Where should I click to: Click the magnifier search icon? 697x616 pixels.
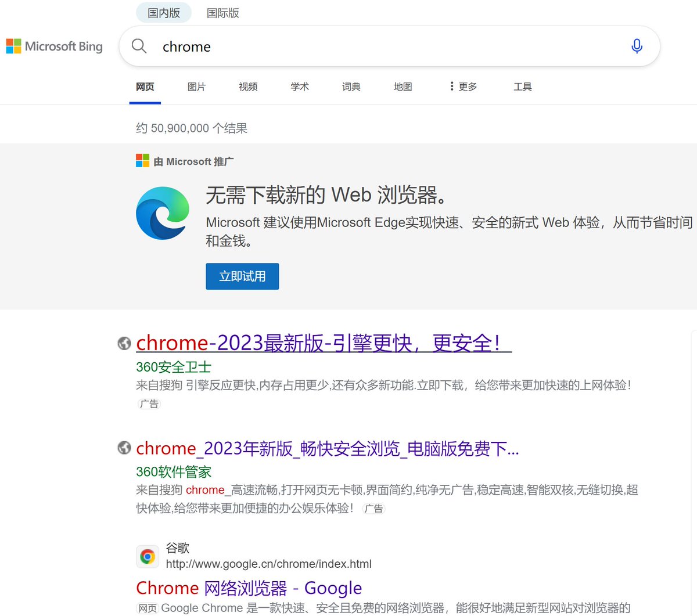point(139,46)
